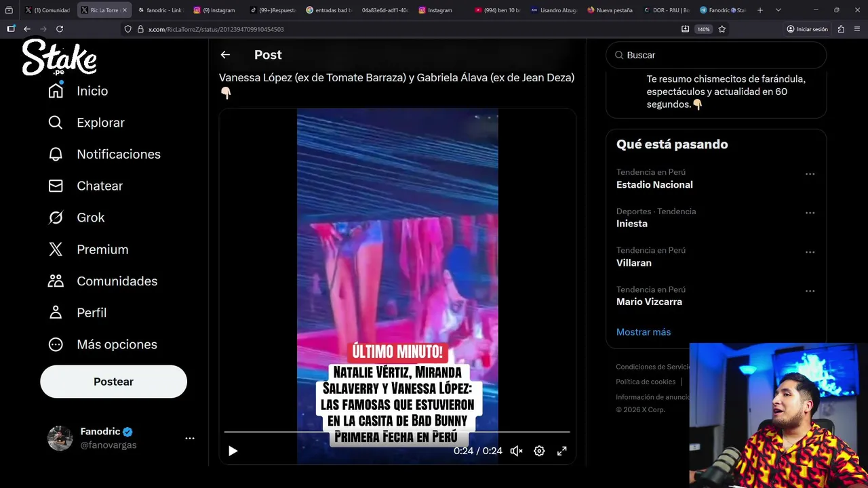Open account menu dots next to Fanodric

coord(190,439)
